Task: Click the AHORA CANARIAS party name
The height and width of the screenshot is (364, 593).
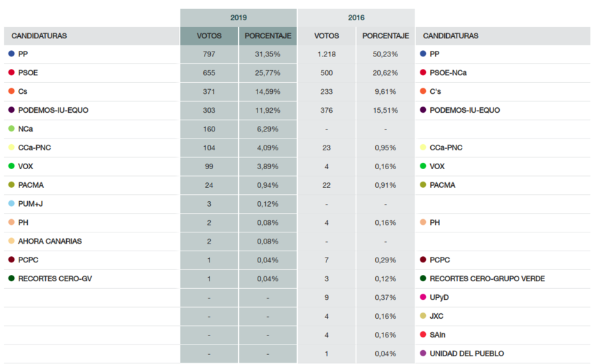Action: 50,242
